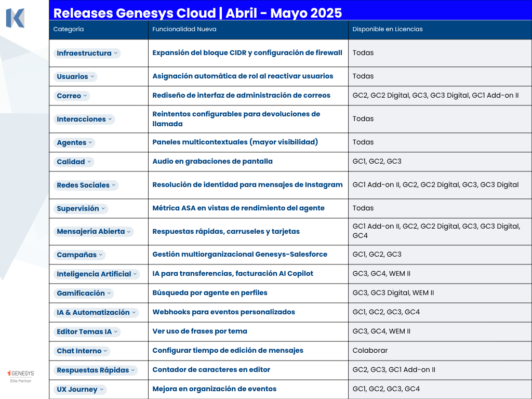Open the Infraestructura category dropdown

pyautogui.click(x=87, y=53)
